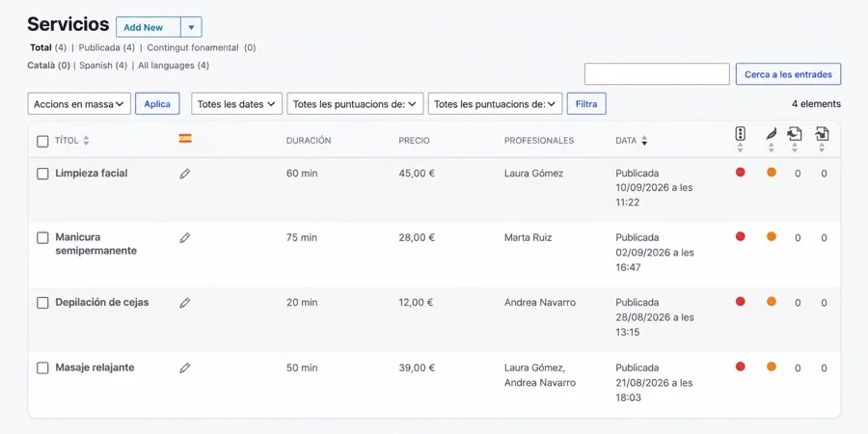Show All languages entries
The height and width of the screenshot is (434, 868).
pos(174,66)
